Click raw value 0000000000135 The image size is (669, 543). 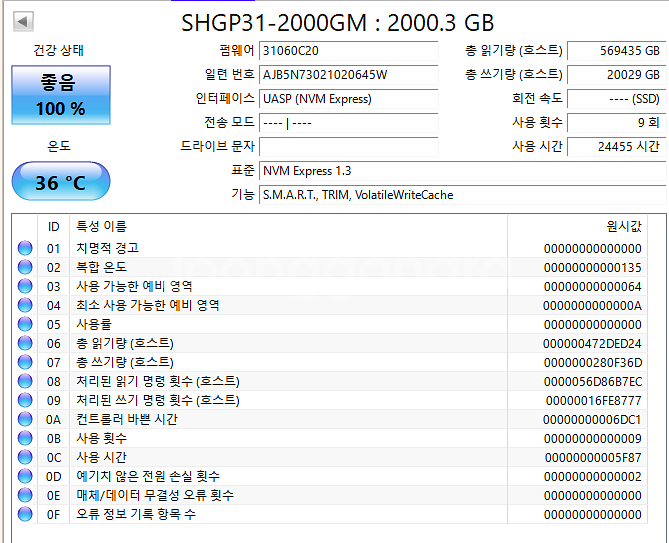pos(592,267)
